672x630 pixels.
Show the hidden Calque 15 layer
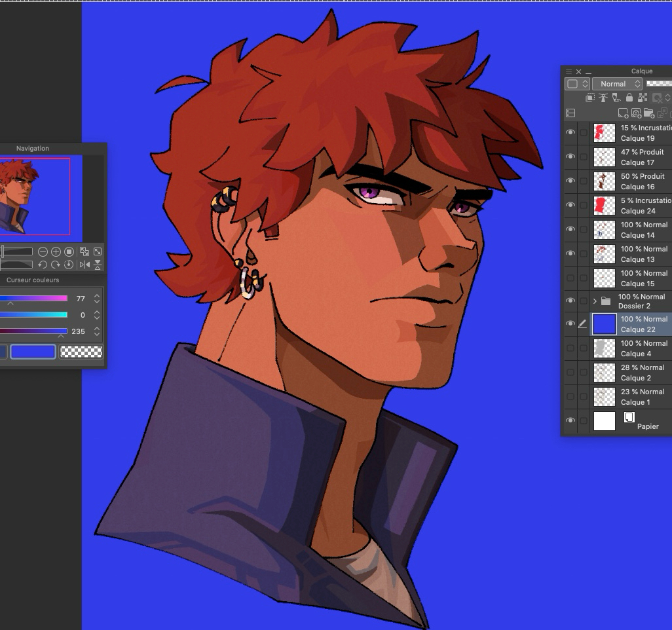[570, 278]
